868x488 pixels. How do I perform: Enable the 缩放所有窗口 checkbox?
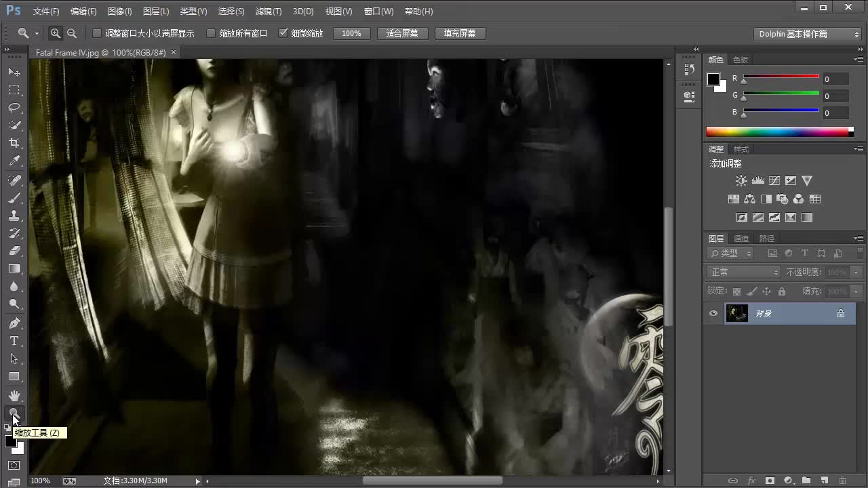tap(211, 33)
